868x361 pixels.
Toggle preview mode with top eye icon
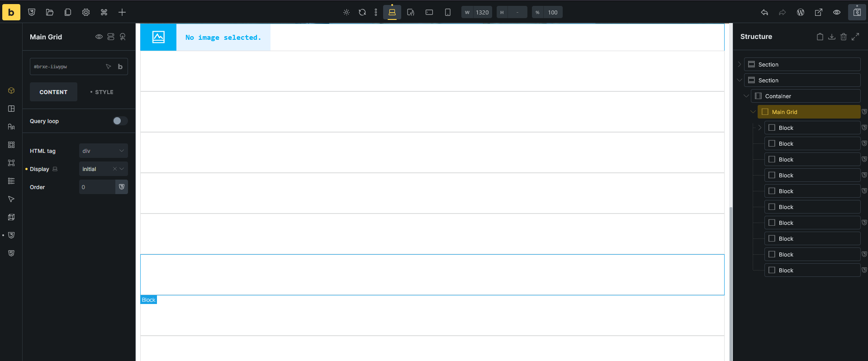[x=837, y=12]
